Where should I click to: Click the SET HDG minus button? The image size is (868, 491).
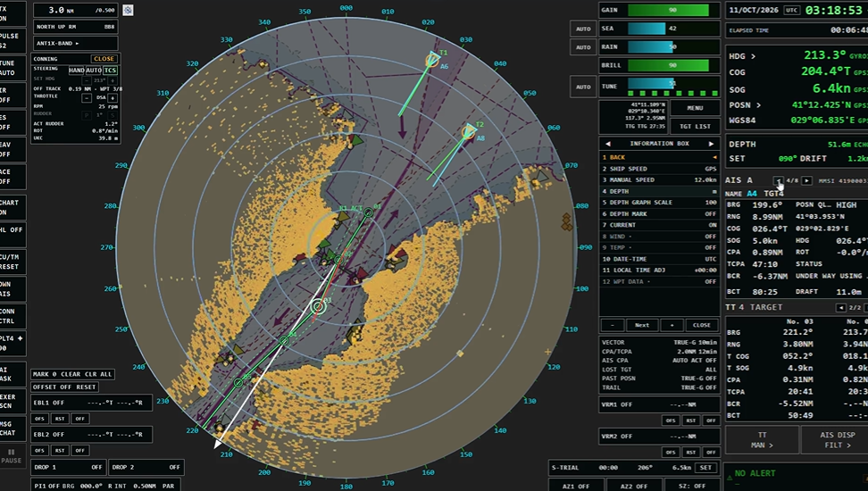87,80
